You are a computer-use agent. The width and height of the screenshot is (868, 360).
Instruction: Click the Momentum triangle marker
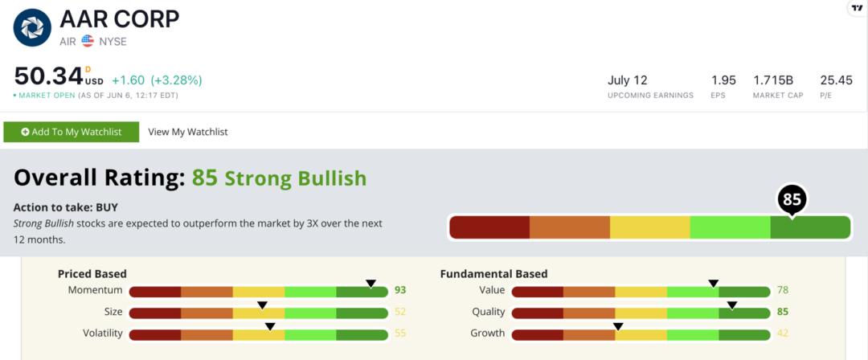371,283
